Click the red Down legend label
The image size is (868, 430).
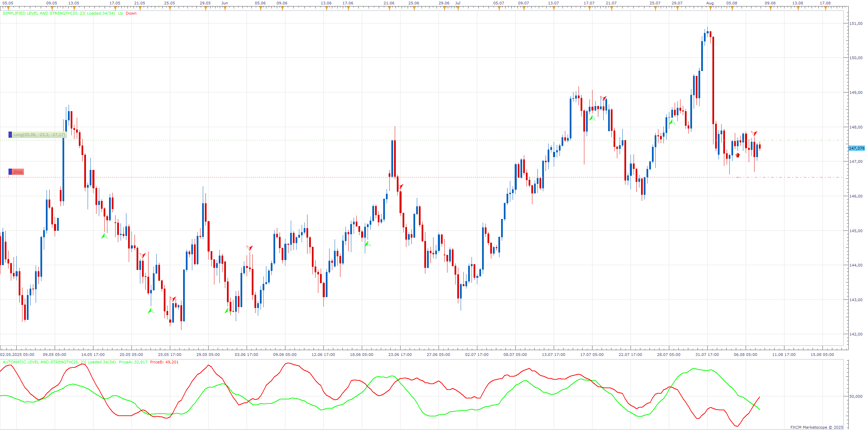131,13
